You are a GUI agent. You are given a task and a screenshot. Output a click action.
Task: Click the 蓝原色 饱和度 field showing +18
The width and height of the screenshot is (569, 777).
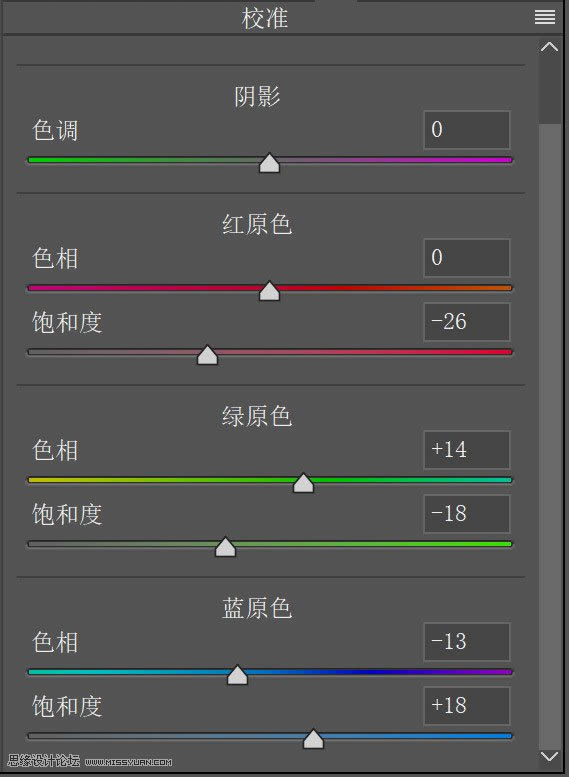pos(466,706)
